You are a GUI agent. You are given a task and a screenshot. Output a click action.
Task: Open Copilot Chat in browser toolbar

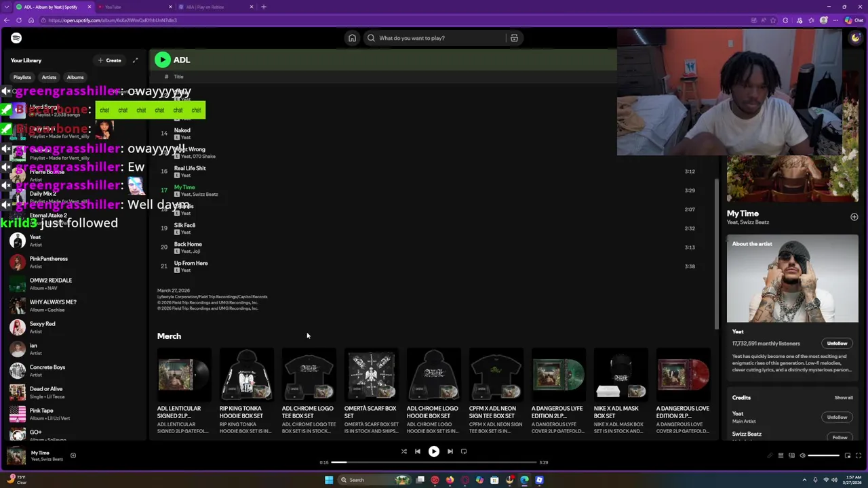tap(854, 20)
